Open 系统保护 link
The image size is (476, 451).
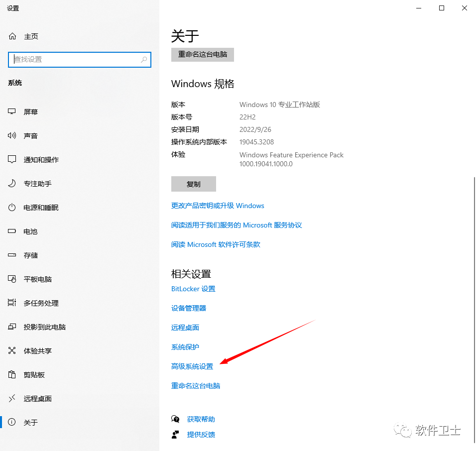185,347
